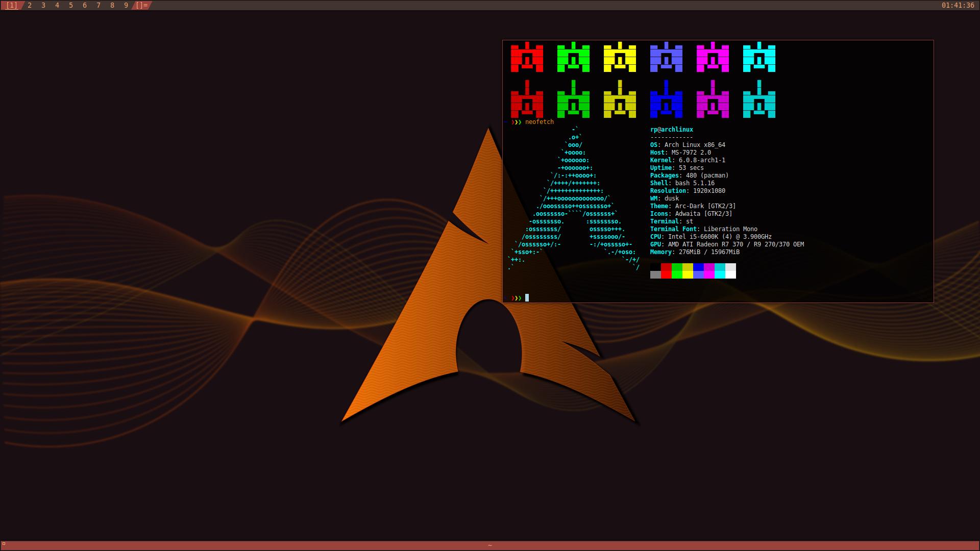Viewport: 980px width, 551px height.
Task: Click the dark red tank sprite
Action: (x=527, y=99)
